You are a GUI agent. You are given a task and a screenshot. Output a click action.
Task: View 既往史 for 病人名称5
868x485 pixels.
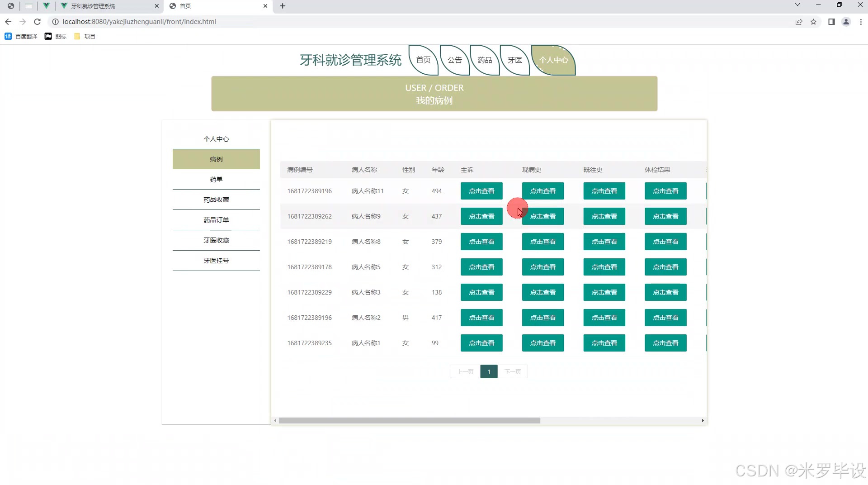[604, 267]
